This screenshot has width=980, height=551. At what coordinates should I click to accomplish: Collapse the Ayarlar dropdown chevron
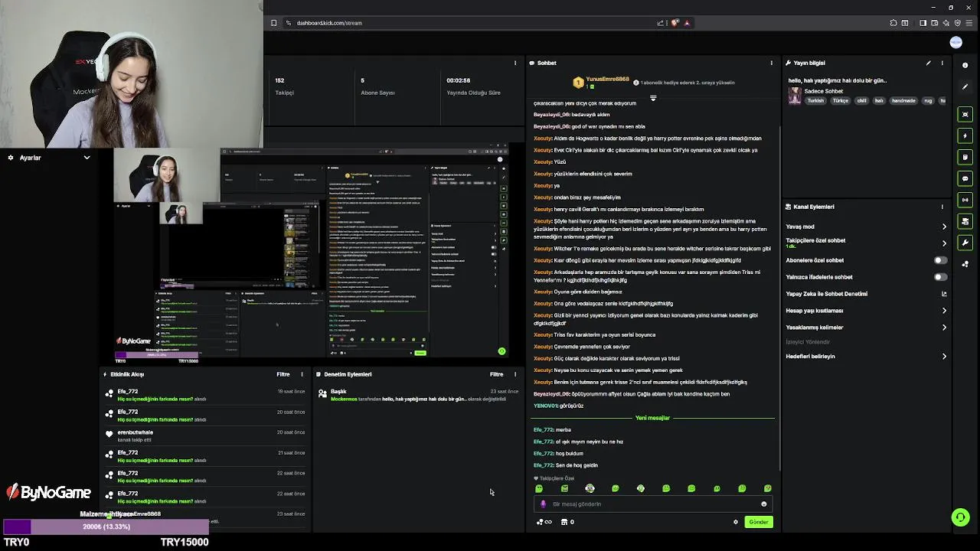coord(87,158)
